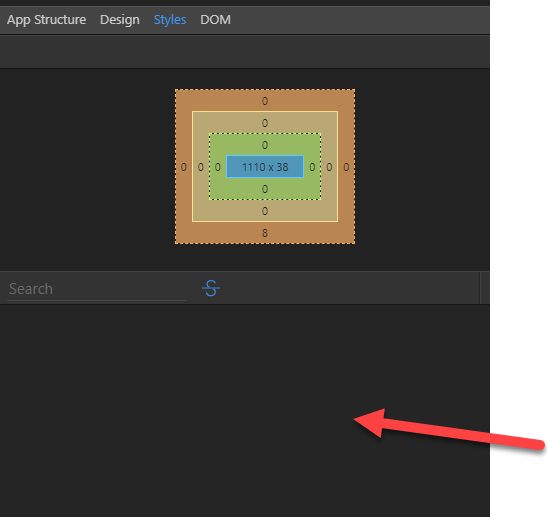Image resolution: width=547 pixels, height=517 pixels.
Task: Edit the border-top value in box model
Action: (265, 123)
